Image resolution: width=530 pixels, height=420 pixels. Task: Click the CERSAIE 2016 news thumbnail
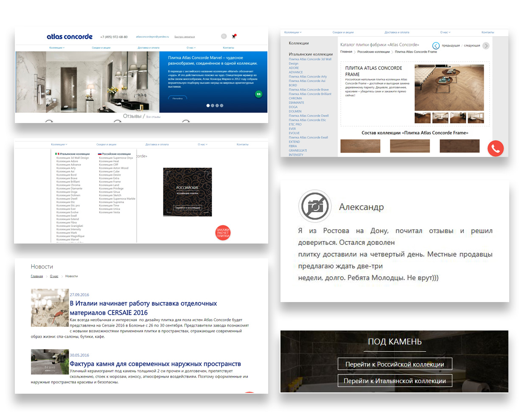50,308
